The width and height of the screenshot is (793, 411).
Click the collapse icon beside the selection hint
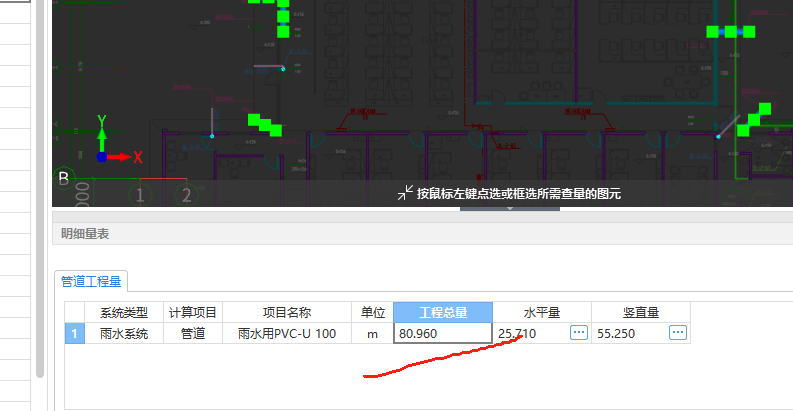(x=405, y=193)
